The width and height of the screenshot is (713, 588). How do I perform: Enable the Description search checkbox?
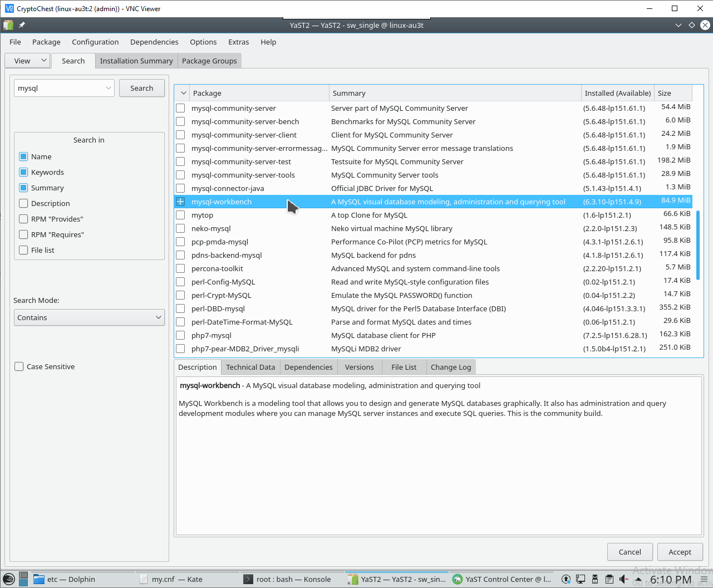pos(23,203)
